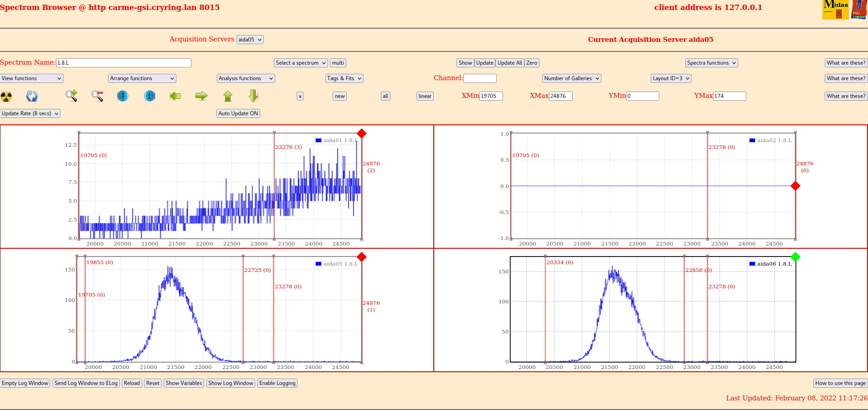This screenshot has height=410, width=868.
Task: Click the blue refresh arrows icon
Action: [x=32, y=96]
